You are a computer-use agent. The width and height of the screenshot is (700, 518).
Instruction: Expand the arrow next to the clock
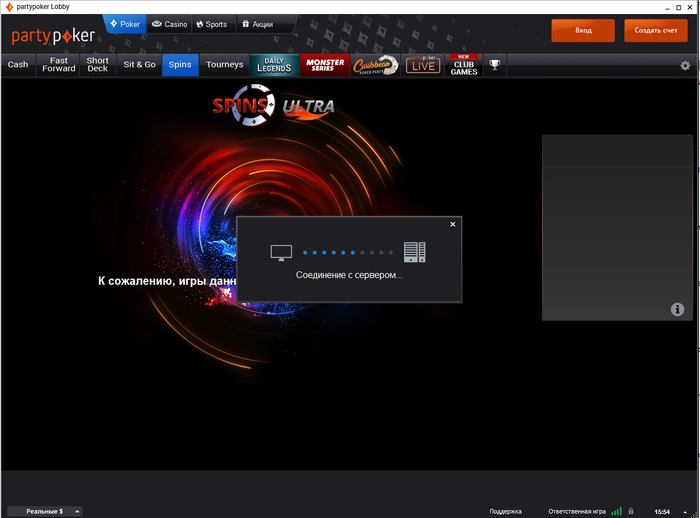point(685,512)
